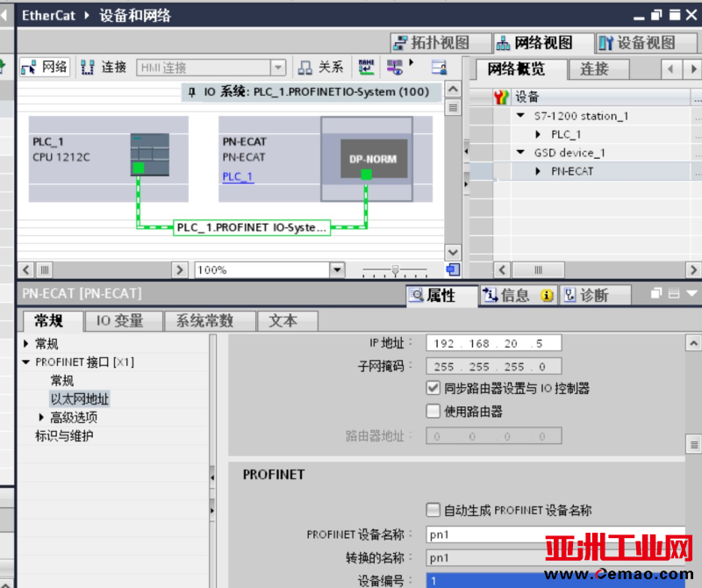Screen dimensions: 702x588
Task: Click the 连接 connections toolbar button
Action: [x=104, y=68]
